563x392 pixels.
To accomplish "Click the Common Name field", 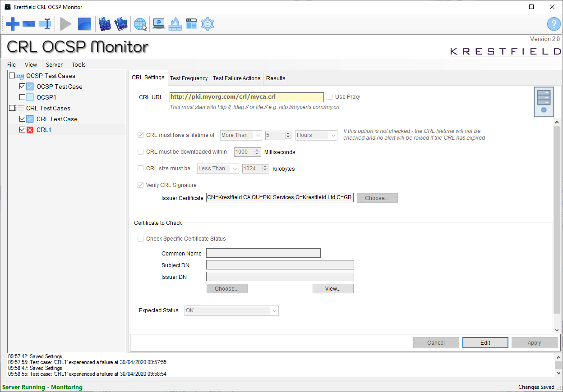I will point(263,253).
